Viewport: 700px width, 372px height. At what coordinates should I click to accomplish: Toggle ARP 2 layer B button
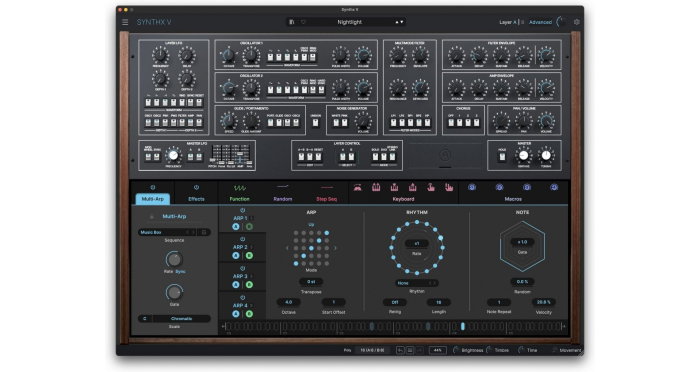point(249,256)
